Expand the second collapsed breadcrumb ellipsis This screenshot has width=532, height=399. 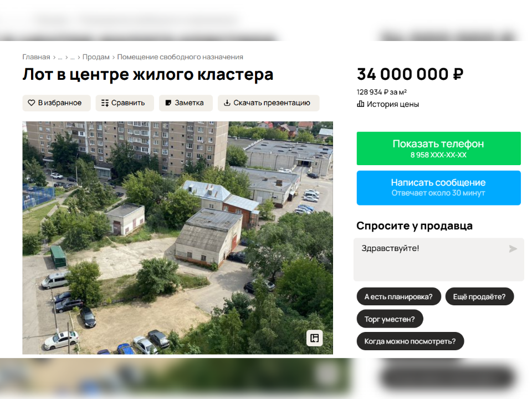tap(72, 57)
